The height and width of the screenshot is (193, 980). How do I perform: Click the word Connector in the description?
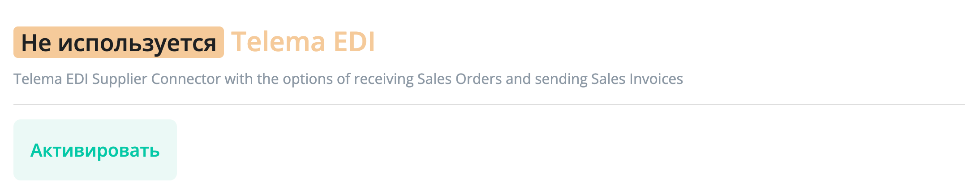(x=185, y=79)
